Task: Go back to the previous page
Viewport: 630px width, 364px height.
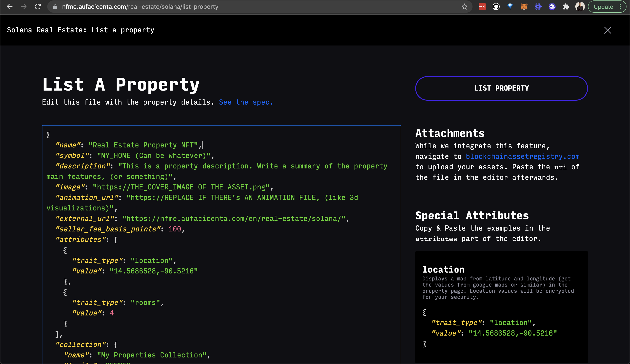Action: pos(9,7)
